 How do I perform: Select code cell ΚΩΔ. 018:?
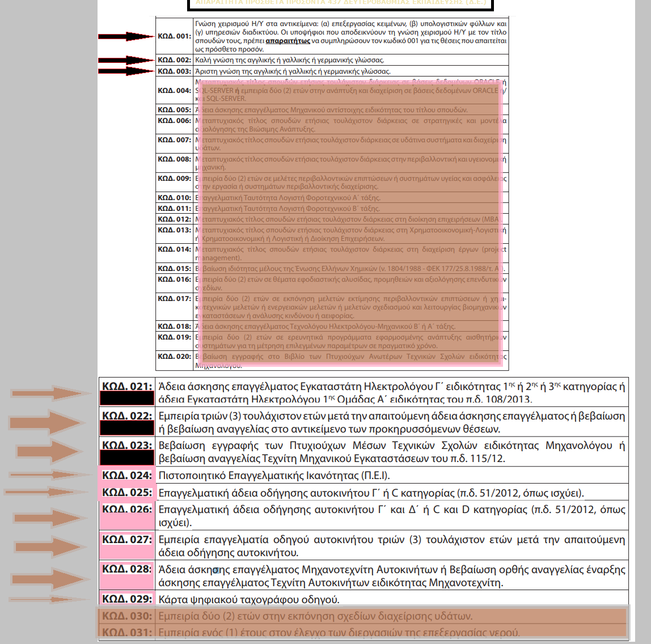[175, 326]
